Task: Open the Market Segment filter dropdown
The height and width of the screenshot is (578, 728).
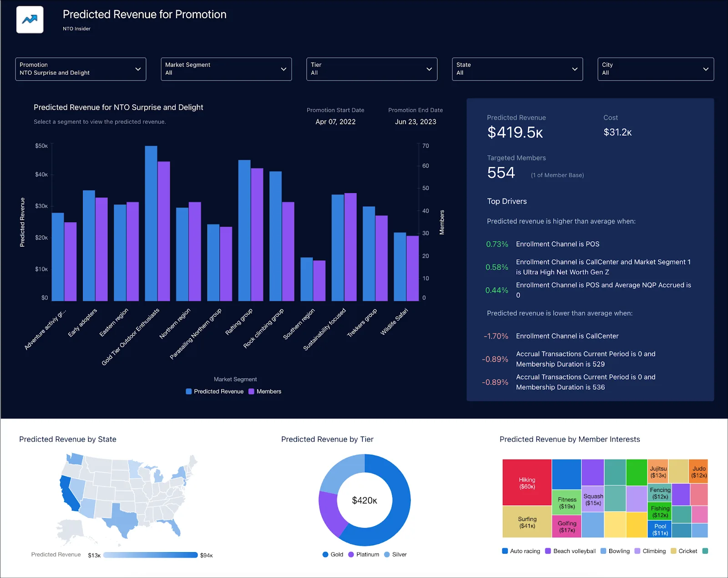Action: (x=226, y=69)
